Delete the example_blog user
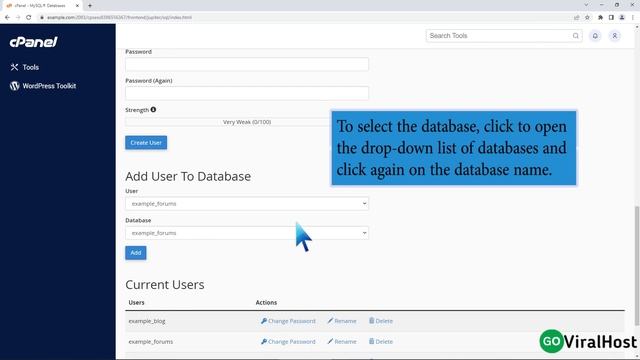Viewport: 640px width, 360px height. [381, 321]
